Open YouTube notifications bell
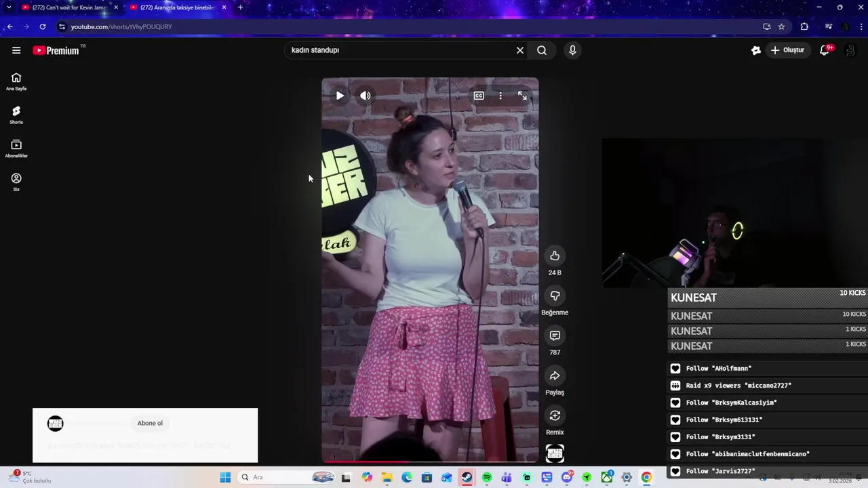Viewport: 868px width, 488px height. [x=825, y=50]
